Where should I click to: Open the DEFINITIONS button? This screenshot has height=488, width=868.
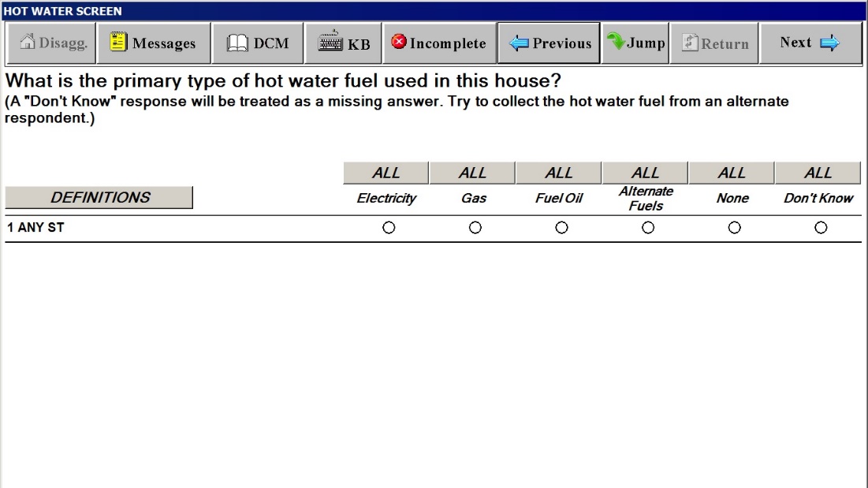pyautogui.click(x=99, y=198)
